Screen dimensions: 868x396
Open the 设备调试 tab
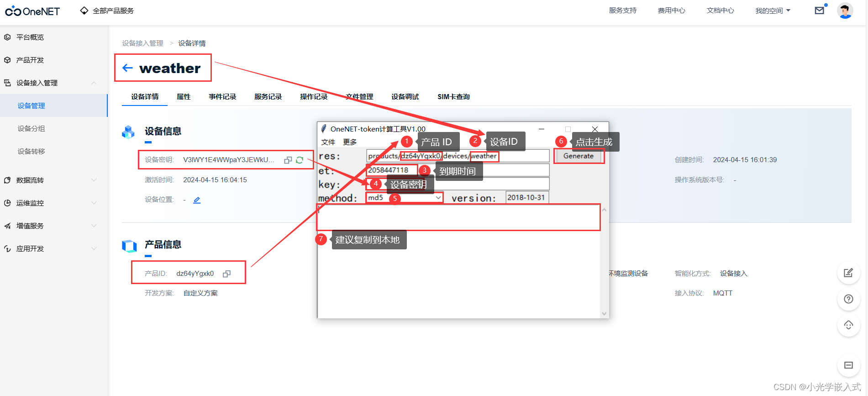click(x=405, y=96)
